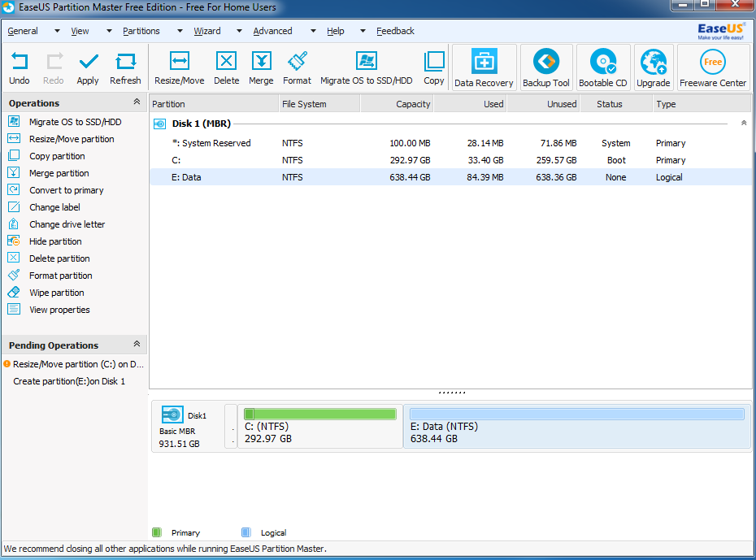Click the Migrate OS icon in Operations panel
Screen dimensions: 756x560
14,121
